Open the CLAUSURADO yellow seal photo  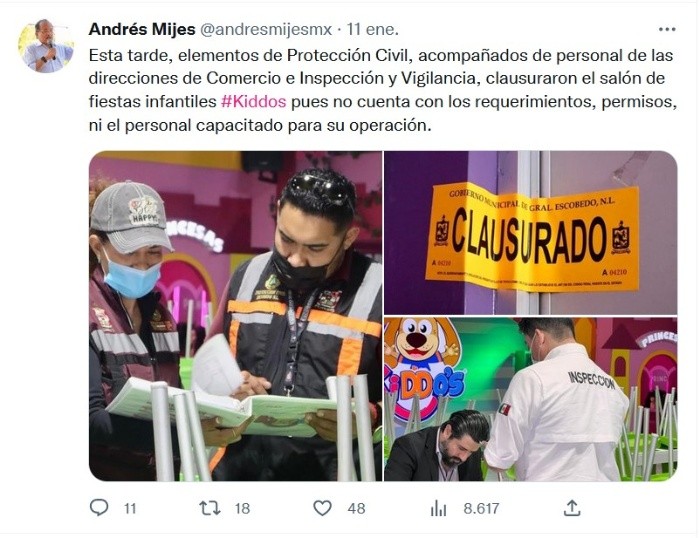point(531,233)
